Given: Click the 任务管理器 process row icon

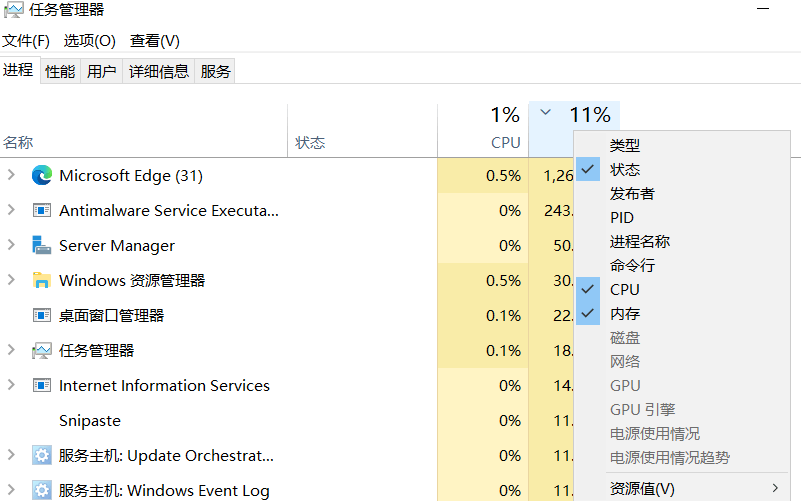Looking at the screenshot, I should click(41, 350).
